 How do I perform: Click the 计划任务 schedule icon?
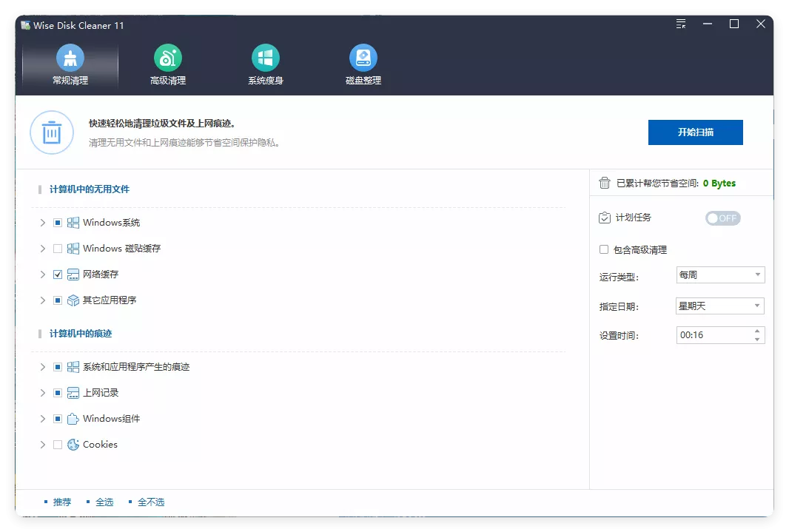tap(604, 218)
